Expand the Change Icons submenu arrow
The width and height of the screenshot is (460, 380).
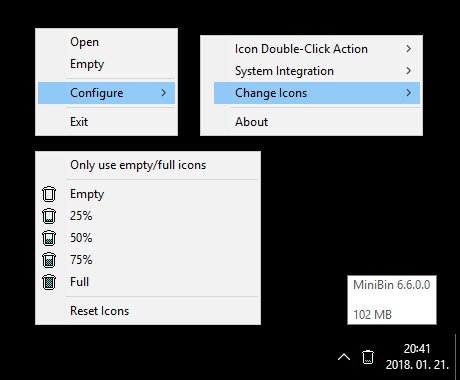pyautogui.click(x=409, y=93)
